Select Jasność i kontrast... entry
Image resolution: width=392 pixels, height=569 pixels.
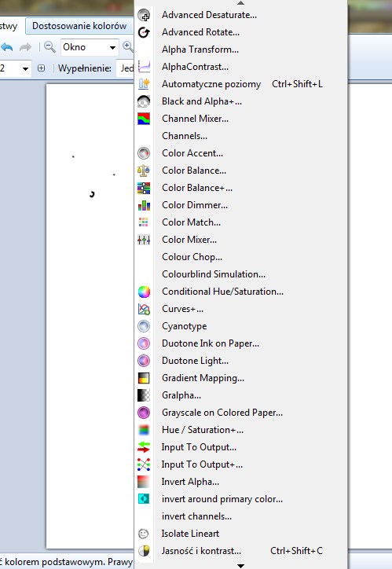[241, 551]
